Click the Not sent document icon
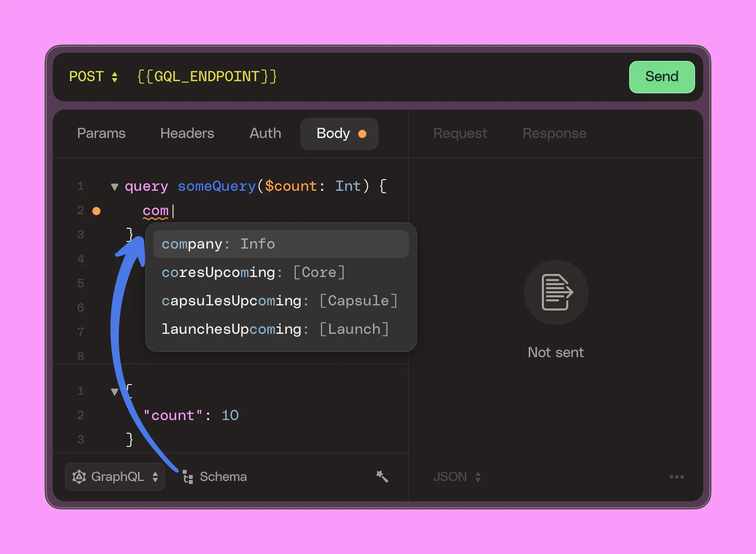The height and width of the screenshot is (554, 756). tap(556, 293)
